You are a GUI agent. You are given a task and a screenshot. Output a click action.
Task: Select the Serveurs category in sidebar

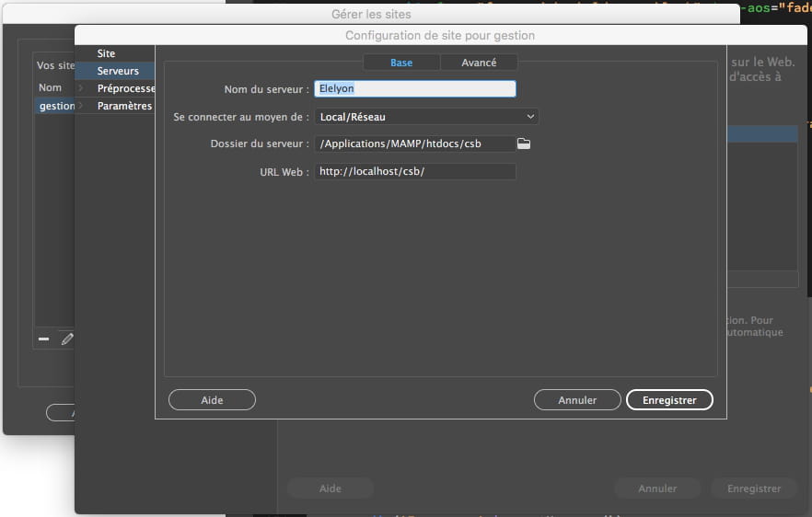118,71
